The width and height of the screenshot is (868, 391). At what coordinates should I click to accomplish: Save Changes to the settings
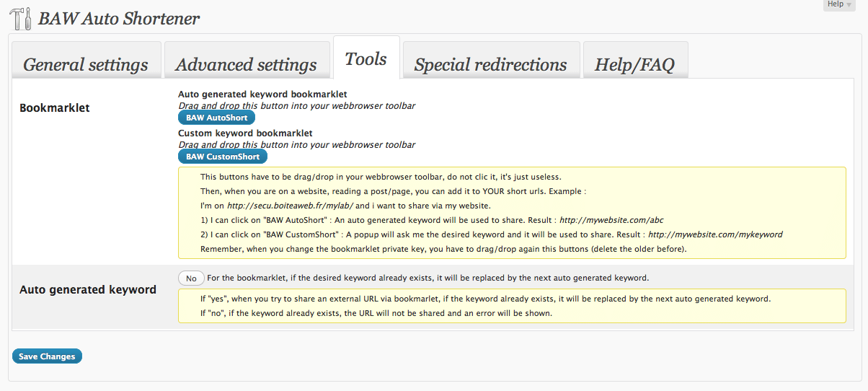click(x=47, y=356)
